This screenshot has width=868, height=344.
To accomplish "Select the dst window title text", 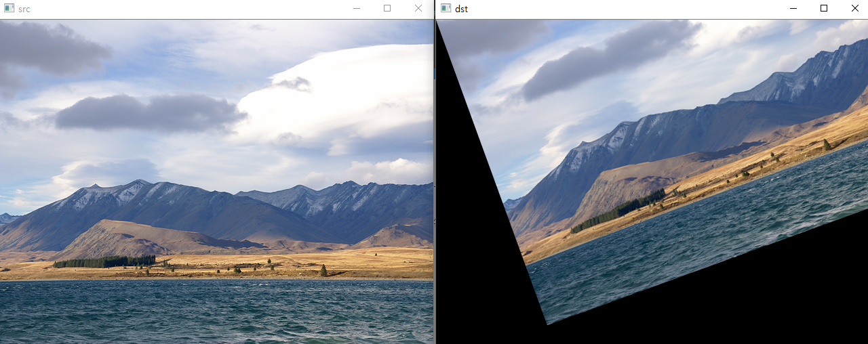I will [461, 9].
